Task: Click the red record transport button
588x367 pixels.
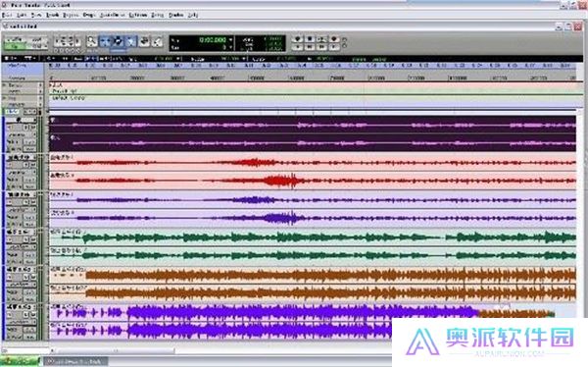Action: 334,39
